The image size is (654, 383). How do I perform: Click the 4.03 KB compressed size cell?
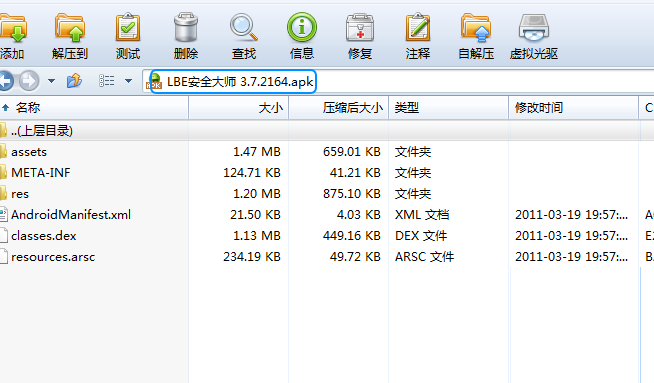pos(359,215)
